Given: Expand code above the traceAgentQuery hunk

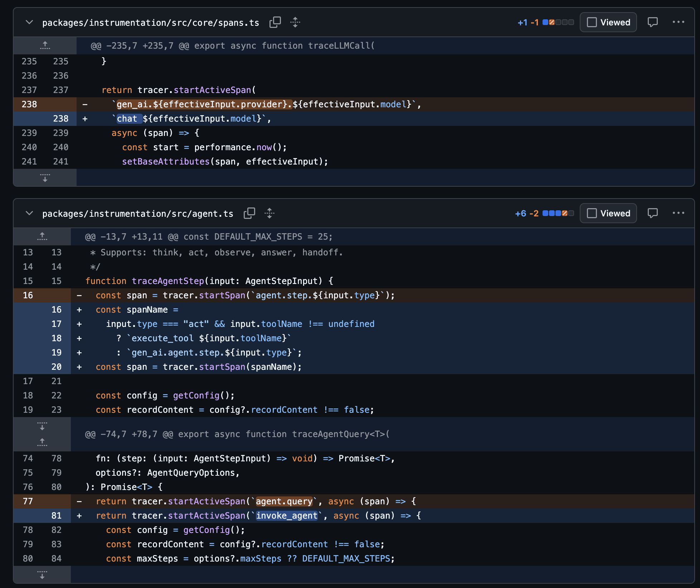Looking at the screenshot, I should [42, 443].
